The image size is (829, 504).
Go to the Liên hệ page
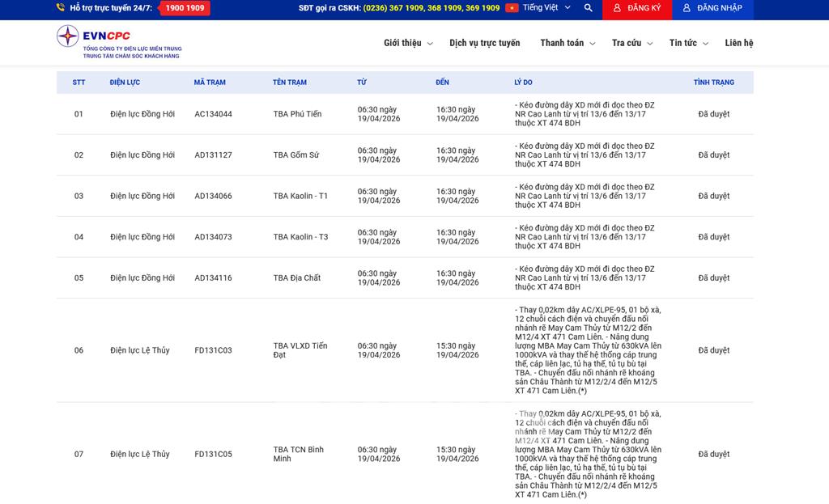[738, 43]
